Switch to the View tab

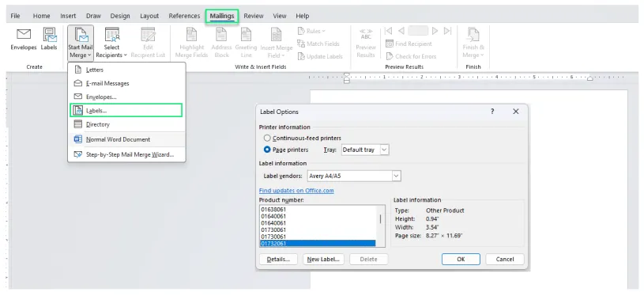click(x=279, y=16)
